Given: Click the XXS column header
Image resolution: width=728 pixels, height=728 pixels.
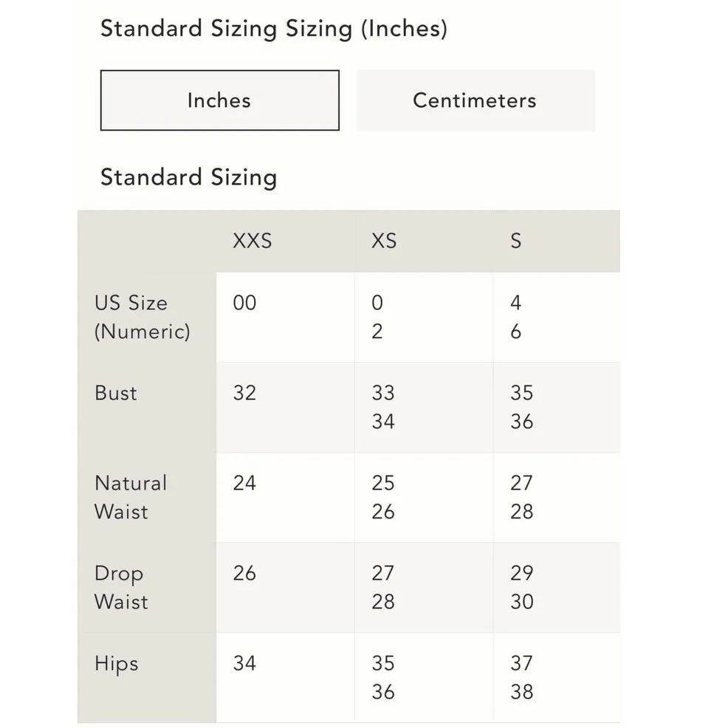Looking at the screenshot, I should [x=253, y=241].
